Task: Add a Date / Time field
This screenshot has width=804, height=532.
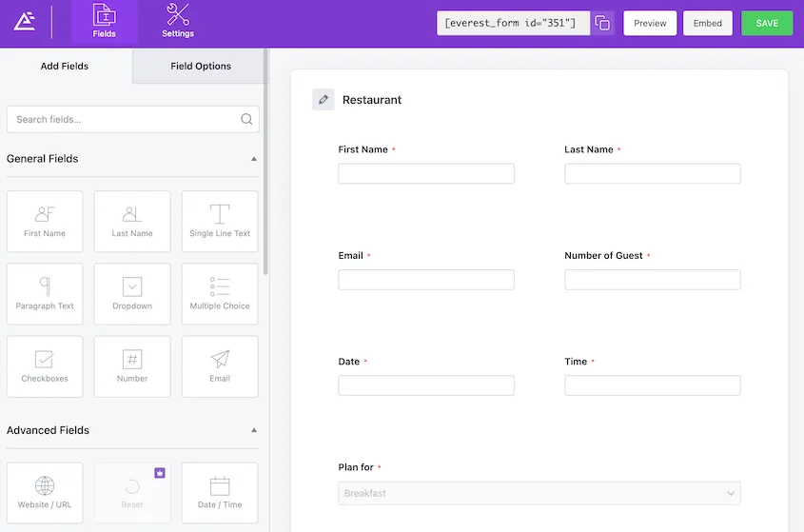Action: click(220, 492)
